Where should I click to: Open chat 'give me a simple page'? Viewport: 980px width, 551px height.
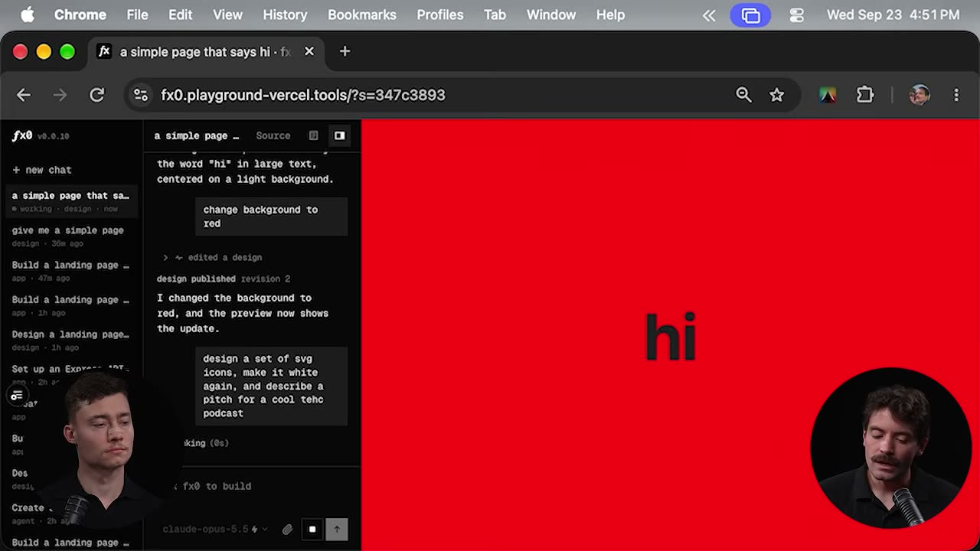click(x=70, y=236)
